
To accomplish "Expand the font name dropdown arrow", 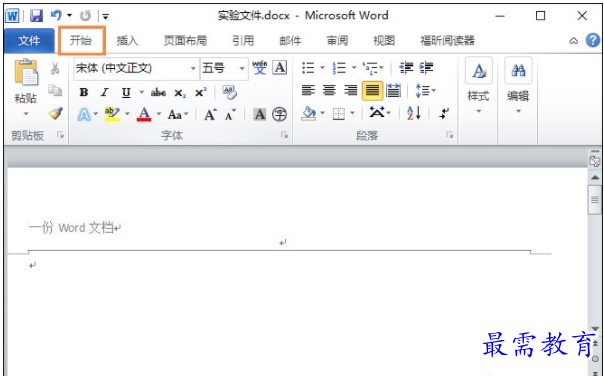I will [193, 69].
